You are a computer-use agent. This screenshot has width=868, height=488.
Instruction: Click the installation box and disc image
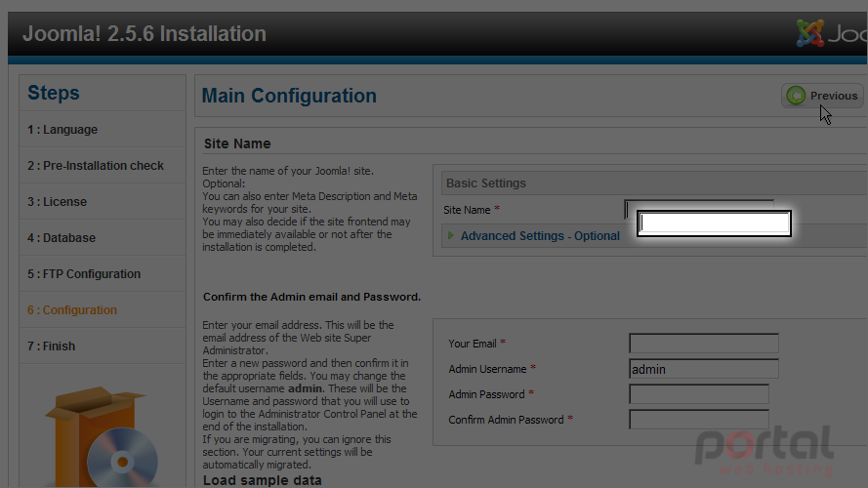coord(102,436)
